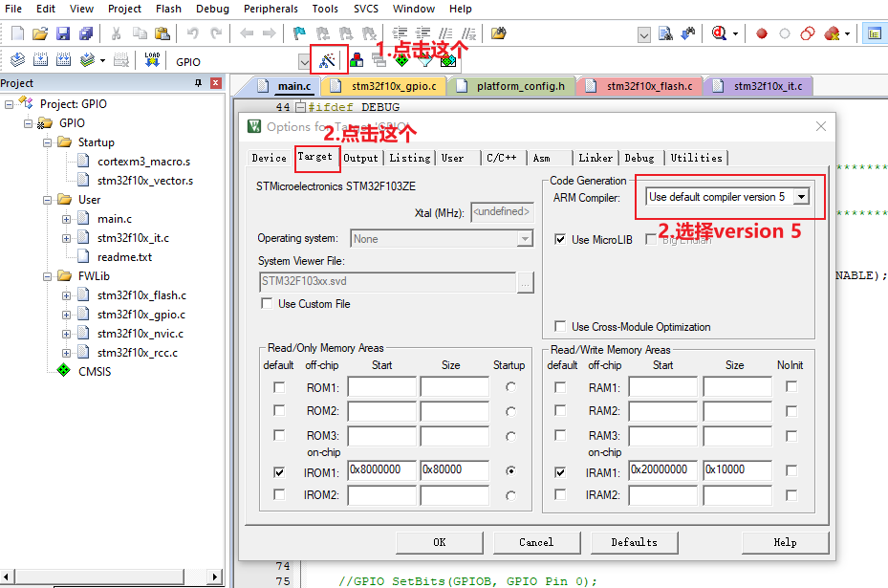Collapse the Project: GPIO root node
The image size is (888, 588).
(x=9, y=104)
